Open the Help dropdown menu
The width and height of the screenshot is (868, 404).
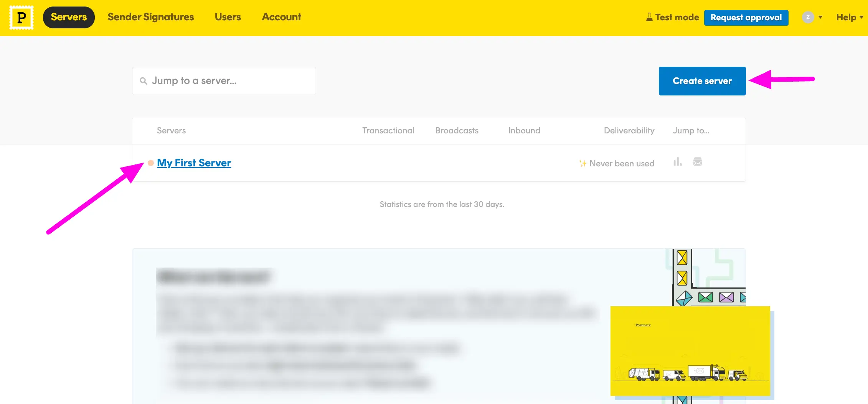click(x=850, y=17)
